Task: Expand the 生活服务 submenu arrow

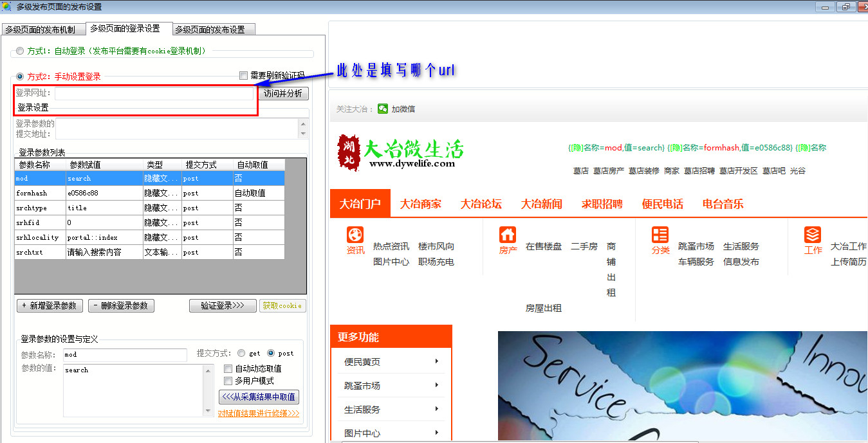Action: coord(436,409)
